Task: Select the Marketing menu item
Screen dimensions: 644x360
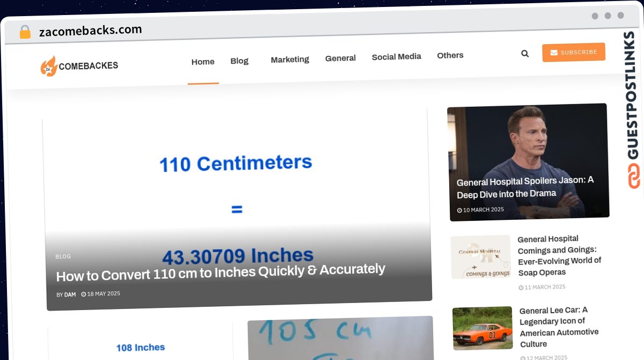Action: pos(290,60)
